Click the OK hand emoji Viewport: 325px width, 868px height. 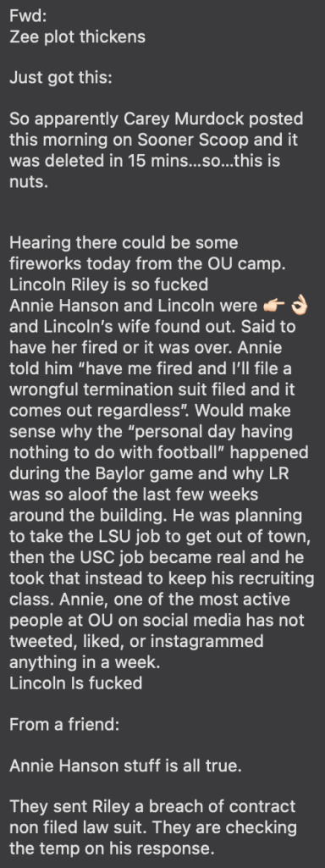[x=300, y=306]
